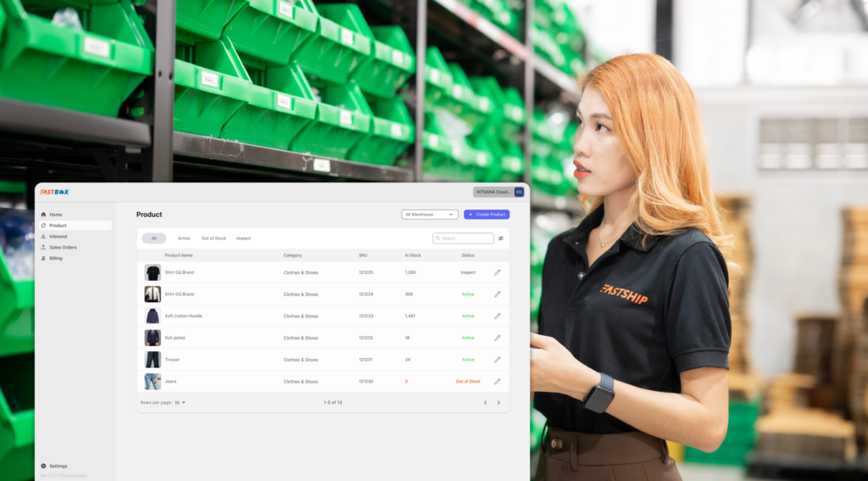Go to Settings in the sidebar
This screenshot has width=868, height=481.
[x=58, y=466]
